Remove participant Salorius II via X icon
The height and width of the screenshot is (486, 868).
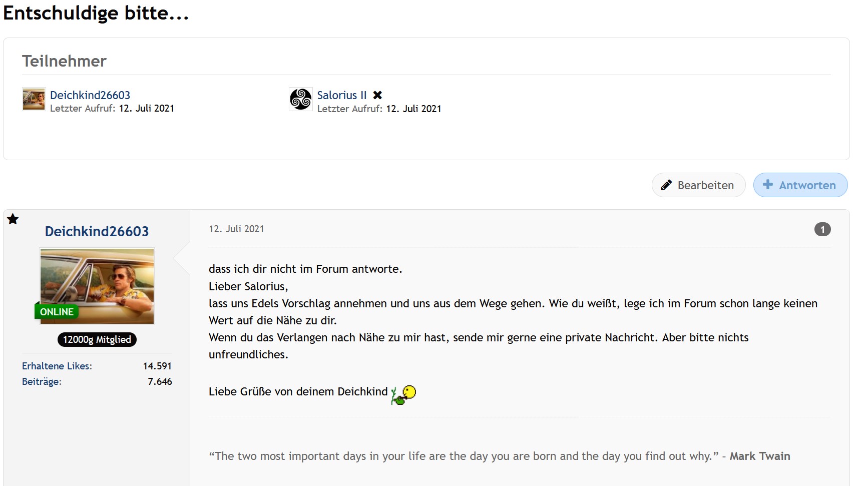coord(377,95)
